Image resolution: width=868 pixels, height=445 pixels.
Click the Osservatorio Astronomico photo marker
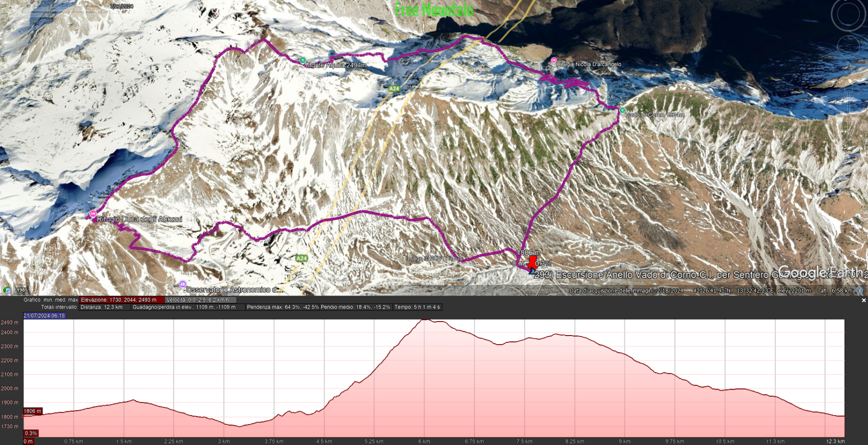182,284
